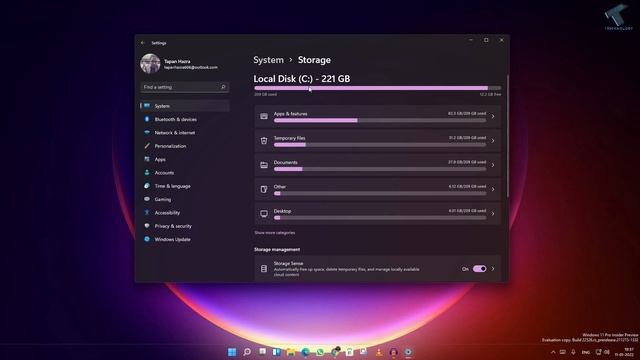640x360 pixels.
Task: Click the Windows Update arrows icon
Action: coord(147,239)
